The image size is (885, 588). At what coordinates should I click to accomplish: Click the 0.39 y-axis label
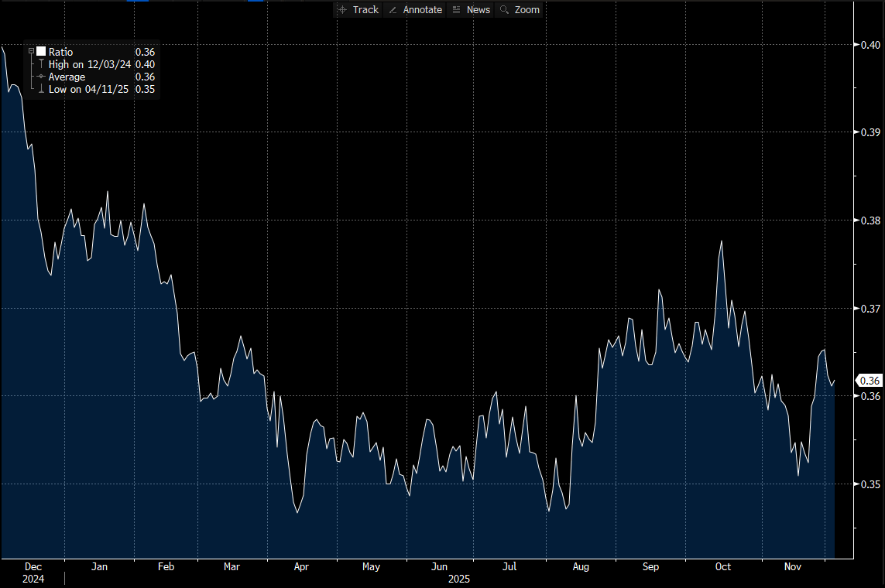870,132
